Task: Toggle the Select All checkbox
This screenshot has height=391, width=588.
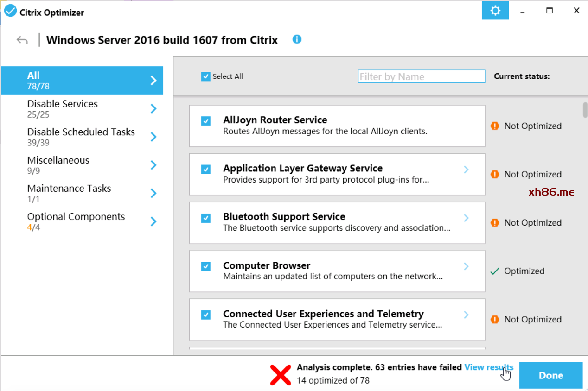Action: [206, 76]
